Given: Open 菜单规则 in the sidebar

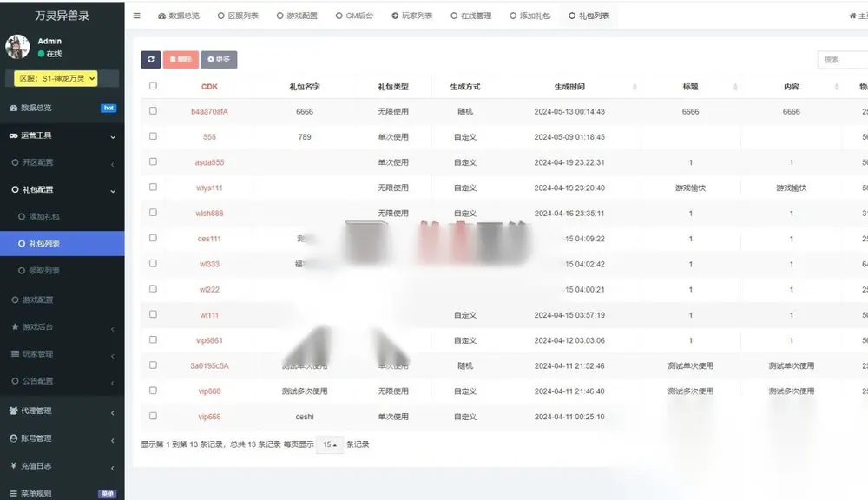Looking at the screenshot, I should tap(62, 493).
